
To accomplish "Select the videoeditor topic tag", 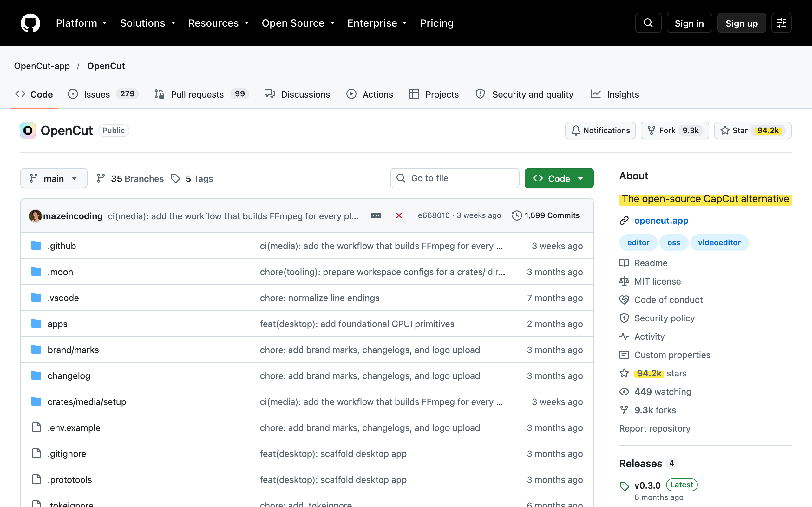I will (x=719, y=242).
